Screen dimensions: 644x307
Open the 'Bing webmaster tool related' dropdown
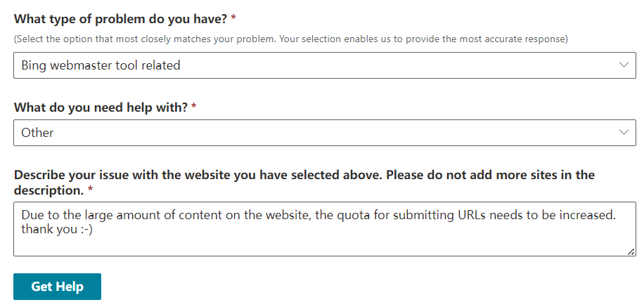coord(325,65)
